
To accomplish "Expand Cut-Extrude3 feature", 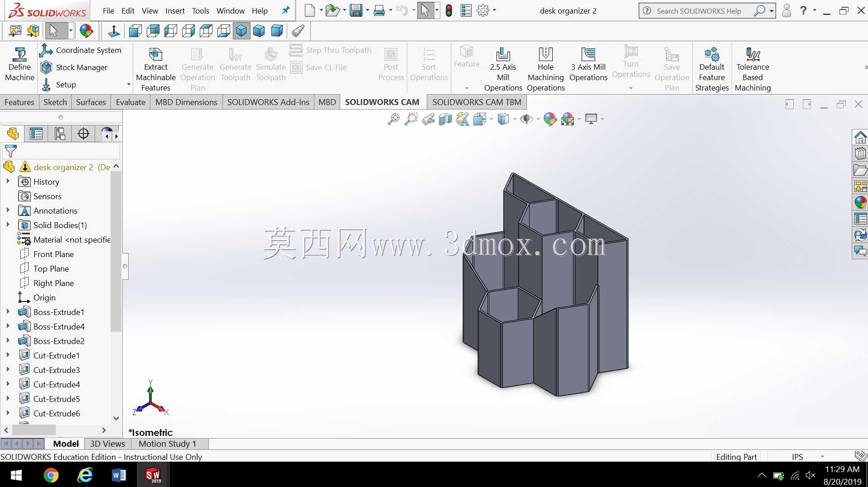I will coord(8,370).
